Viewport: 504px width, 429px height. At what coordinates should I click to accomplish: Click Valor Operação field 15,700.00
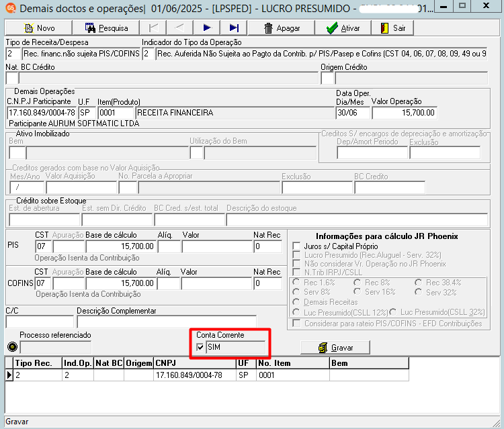(404, 113)
